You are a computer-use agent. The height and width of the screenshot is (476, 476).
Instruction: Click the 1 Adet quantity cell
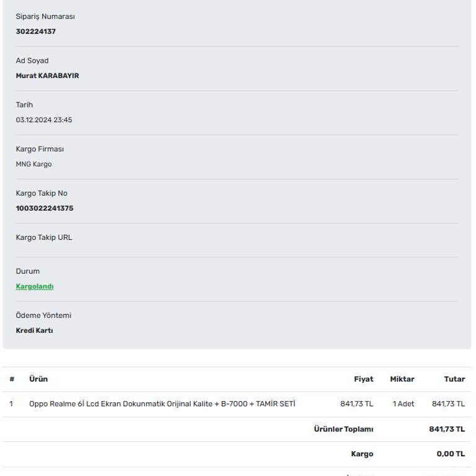pyautogui.click(x=403, y=404)
